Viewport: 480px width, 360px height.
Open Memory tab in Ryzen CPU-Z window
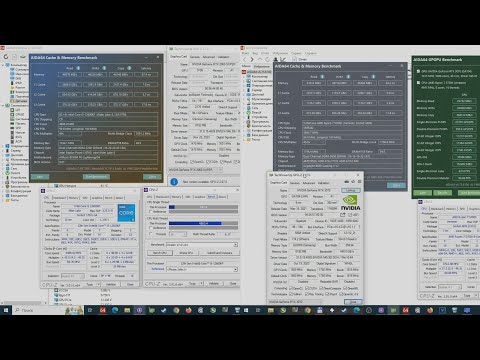coord(451,209)
